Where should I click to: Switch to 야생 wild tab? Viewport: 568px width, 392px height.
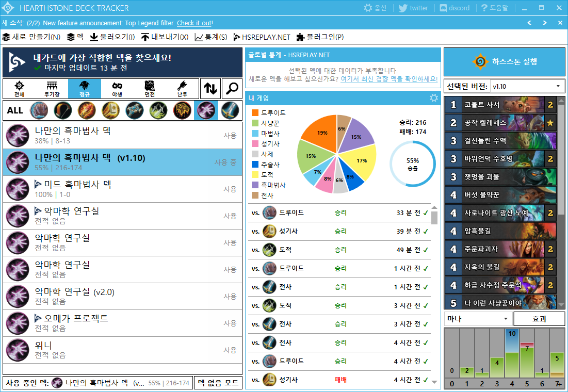click(117, 89)
